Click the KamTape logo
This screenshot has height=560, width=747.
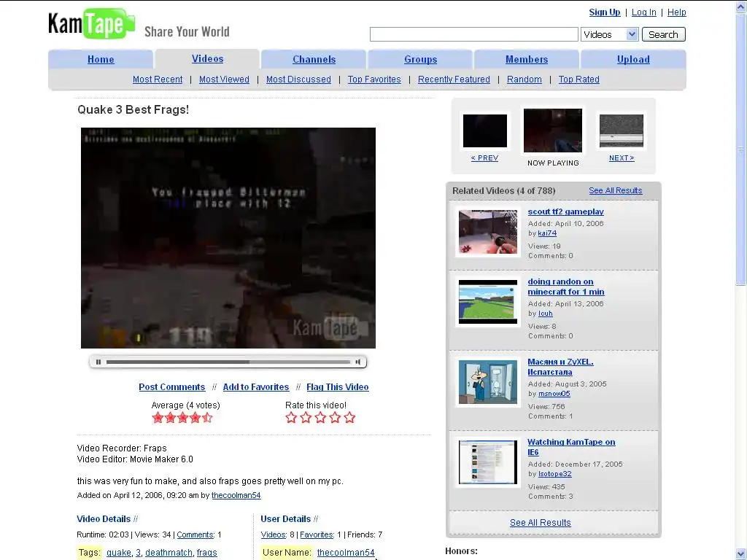click(91, 23)
